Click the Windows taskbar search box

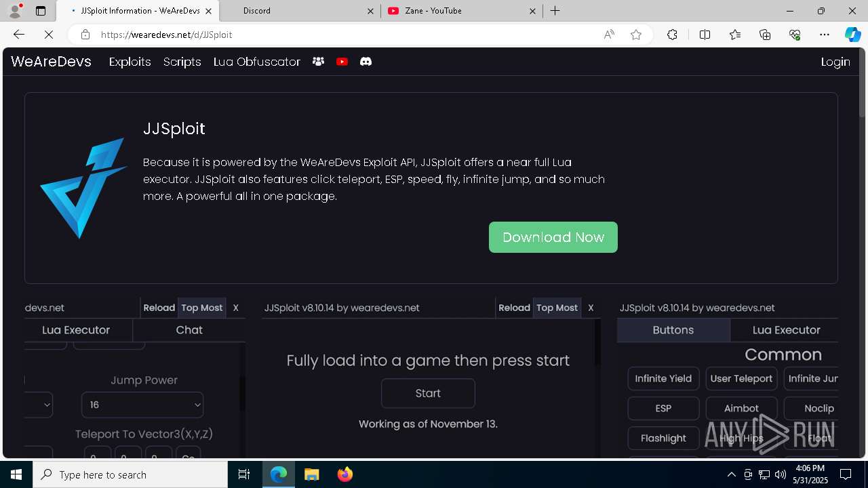coord(130,474)
